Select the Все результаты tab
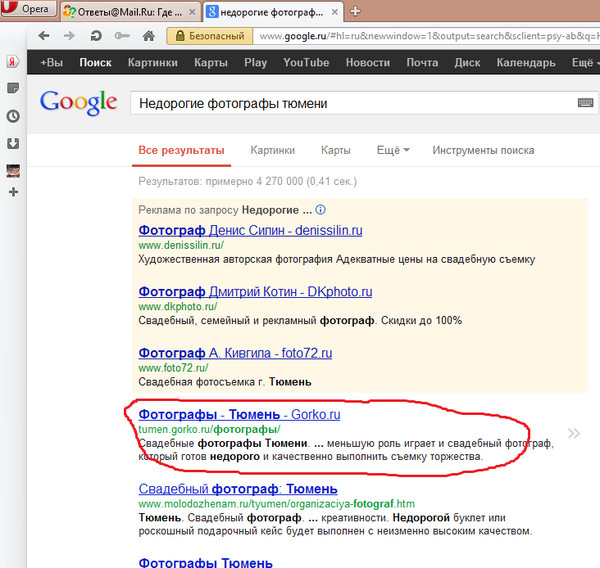Image resolution: width=600 pixels, height=568 pixels. pyautogui.click(x=181, y=150)
